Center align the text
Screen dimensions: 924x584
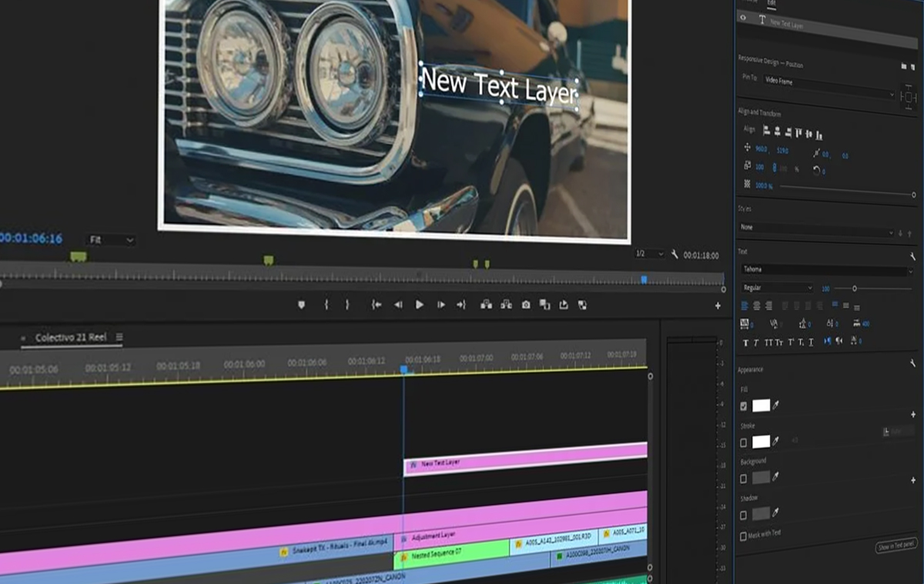(x=757, y=305)
